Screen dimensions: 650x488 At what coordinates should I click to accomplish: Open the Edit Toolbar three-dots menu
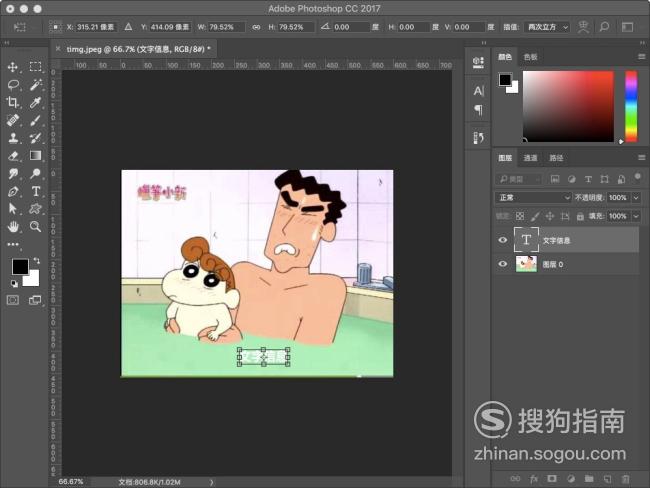pyautogui.click(x=13, y=244)
